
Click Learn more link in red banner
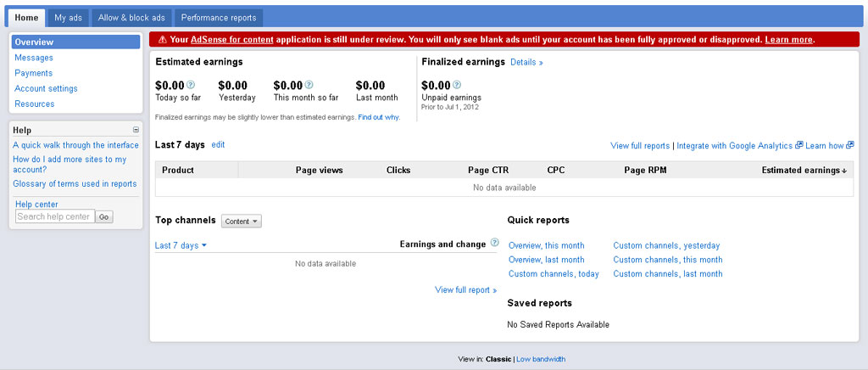[789, 40]
